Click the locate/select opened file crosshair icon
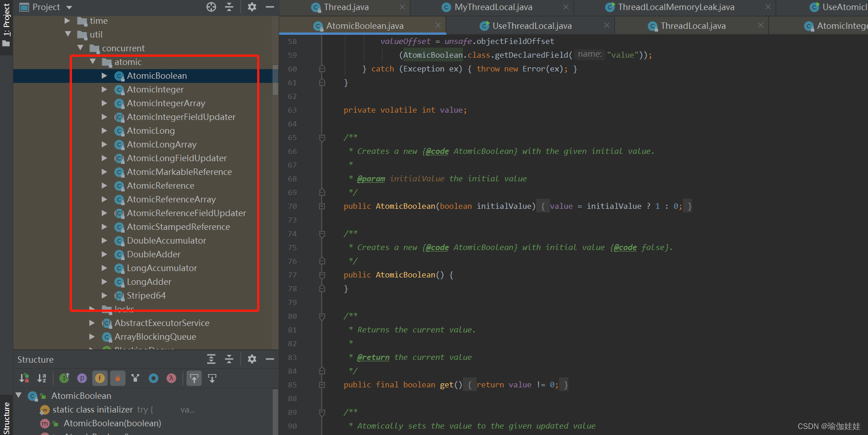Screen dimensions: 868x435 coord(211,7)
